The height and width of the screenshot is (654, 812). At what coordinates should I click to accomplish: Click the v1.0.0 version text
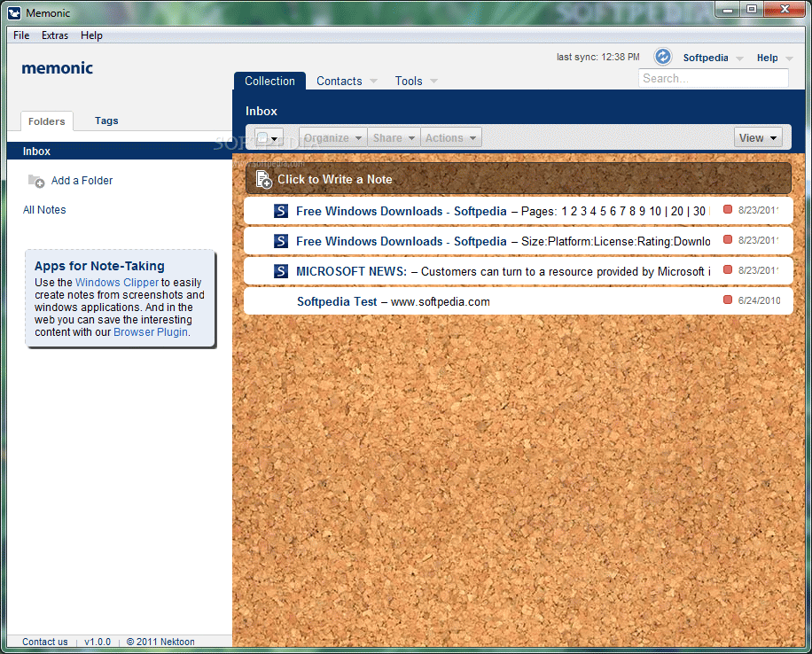pyautogui.click(x=98, y=642)
